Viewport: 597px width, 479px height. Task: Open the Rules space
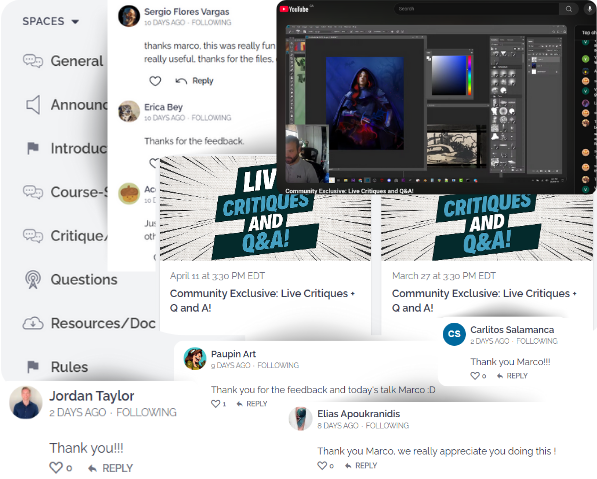pos(69,367)
